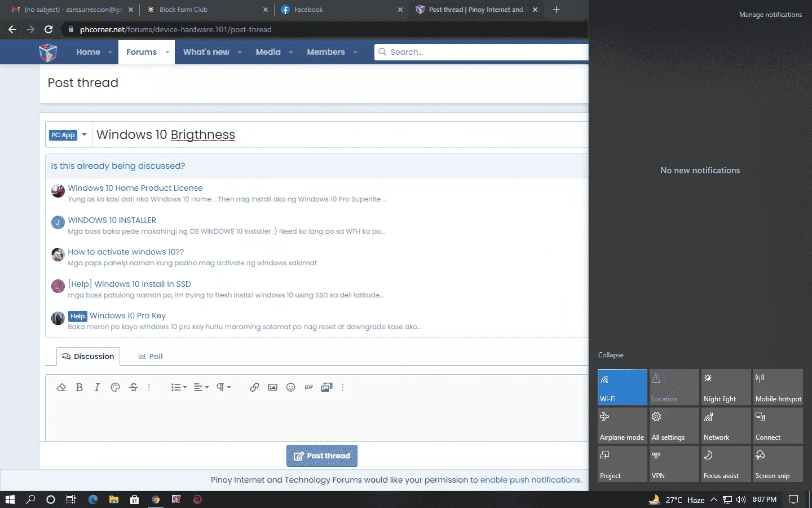Expand the paragraph format dropdown
812x508 pixels.
click(224, 387)
